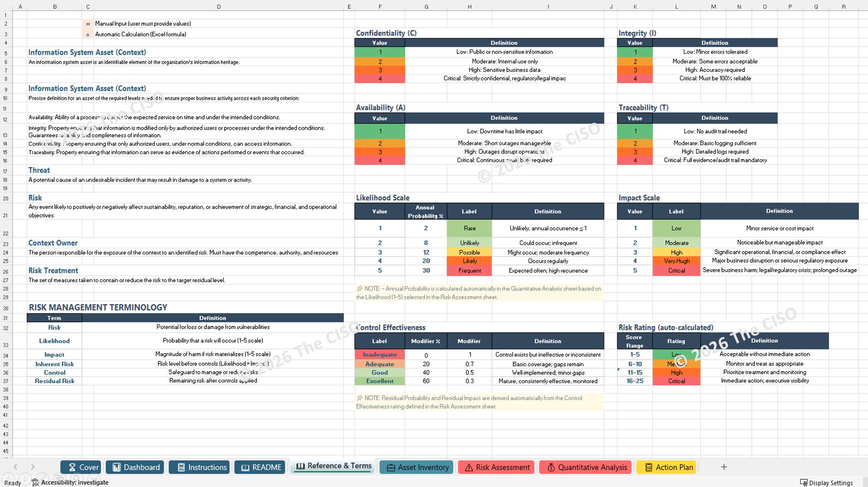This screenshot has width=868, height=487.
Task: Select the 'Excellent' control label cell
Action: pyautogui.click(x=380, y=381)
